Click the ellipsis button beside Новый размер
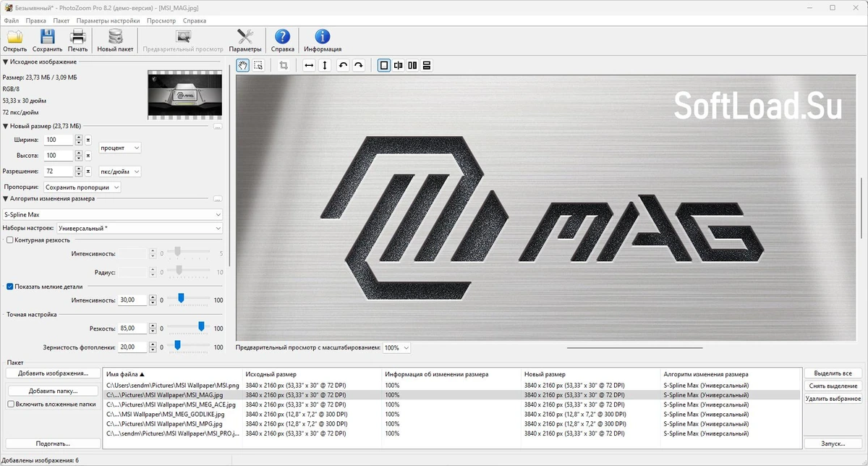868x466 pixels. point(218,126)
